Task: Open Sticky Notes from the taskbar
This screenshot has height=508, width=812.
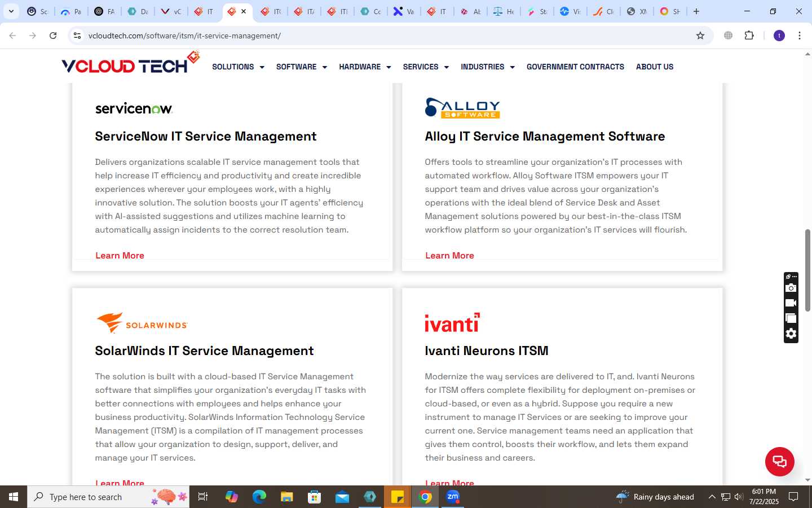Action: [x=398, y=497]
